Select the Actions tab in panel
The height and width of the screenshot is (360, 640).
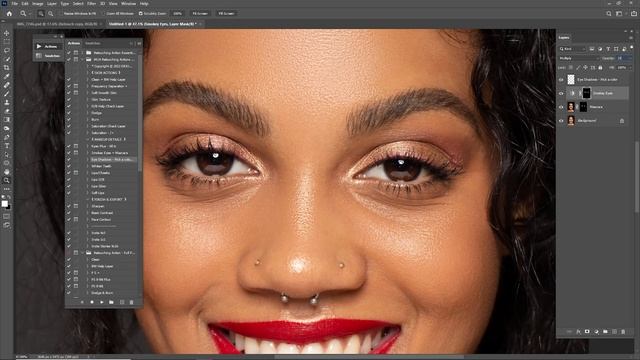click(x=74, y=43)
